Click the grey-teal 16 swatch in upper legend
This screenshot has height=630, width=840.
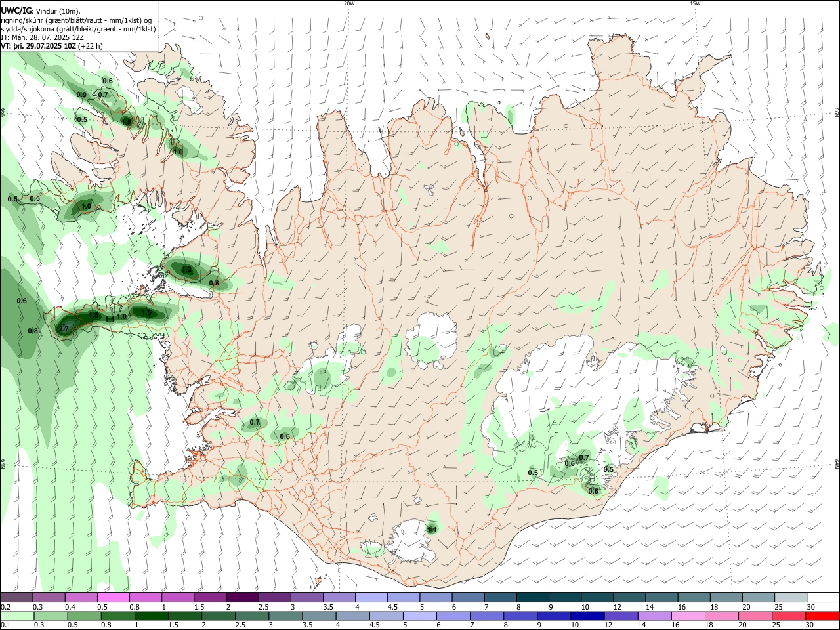pyautogui.click(x=694, y=598)
